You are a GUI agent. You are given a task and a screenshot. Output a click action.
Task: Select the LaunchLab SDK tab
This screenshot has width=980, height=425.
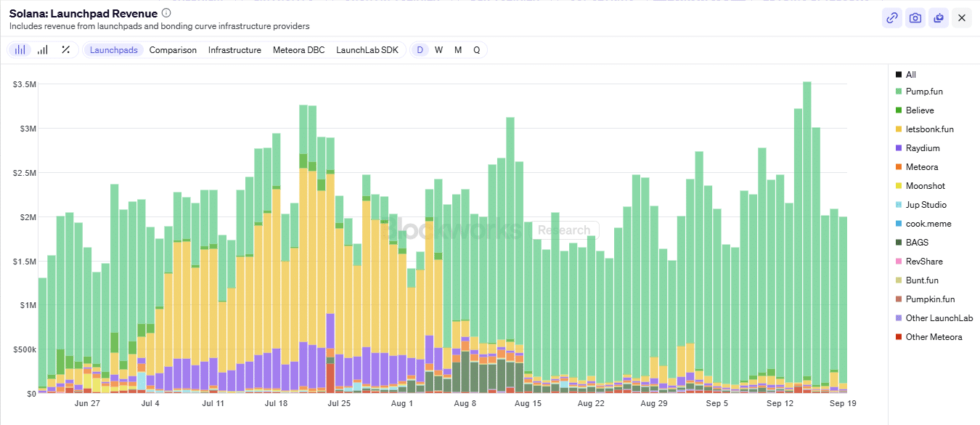pyautogui.click(x=367, y=50)
